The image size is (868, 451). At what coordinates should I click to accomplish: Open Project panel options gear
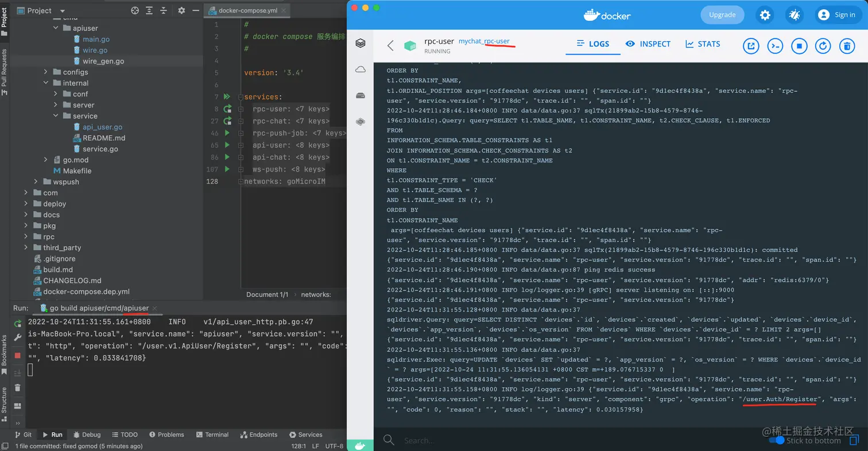pyautogui.click(x=181, y=10)
